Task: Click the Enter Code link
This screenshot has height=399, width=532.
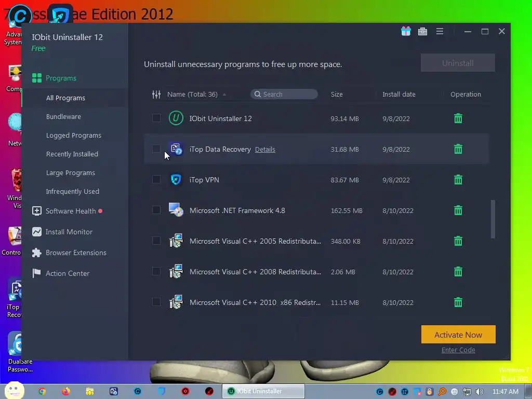Action: 458,350
